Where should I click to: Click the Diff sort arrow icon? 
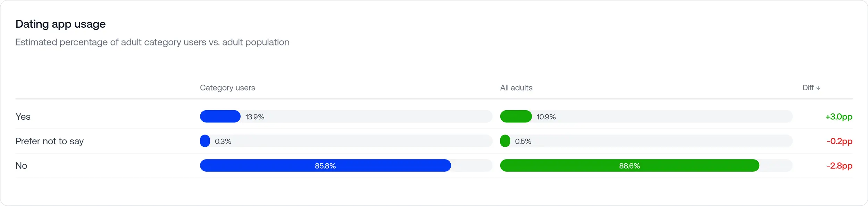[818, 88]
